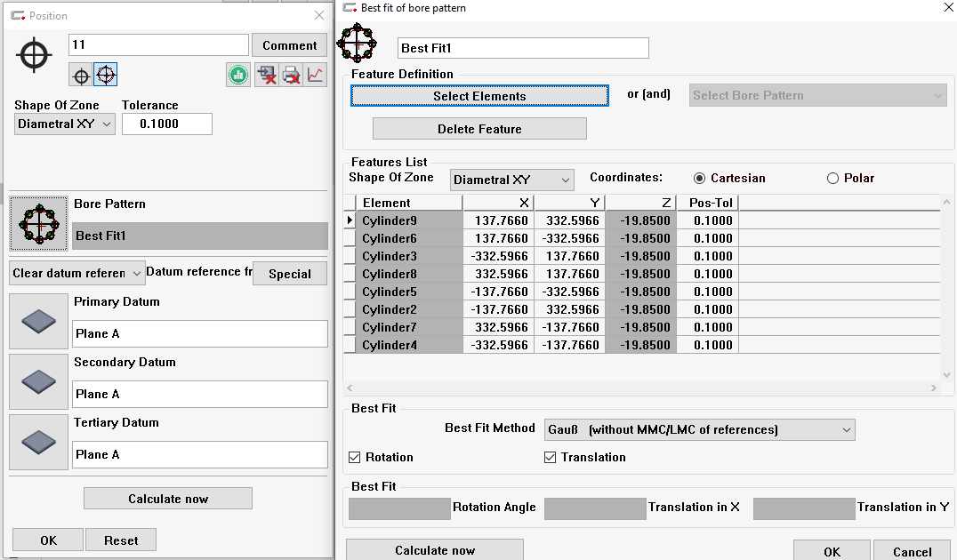Click the Select Elements button
Image resolution: width=957 pixels, height=560 pixels.
click(479, 96)
